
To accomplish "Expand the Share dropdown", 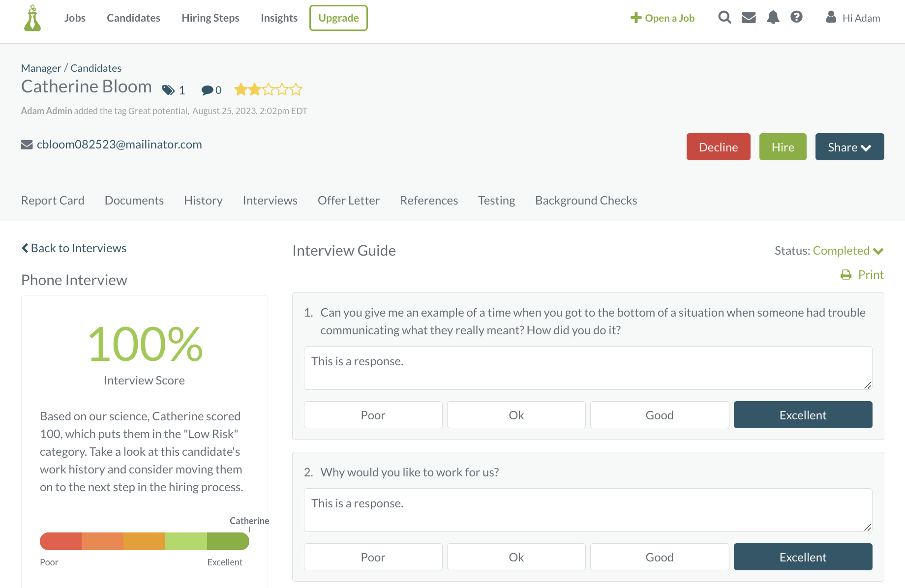I will pyautogui.click(x=849, y=147).
